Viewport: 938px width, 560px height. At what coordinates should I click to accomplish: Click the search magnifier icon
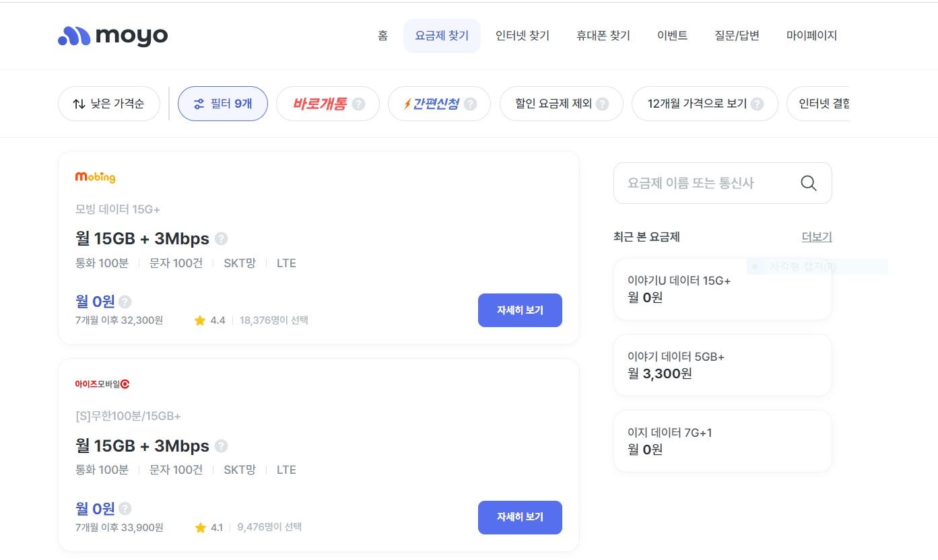click(x=808, y=183)
